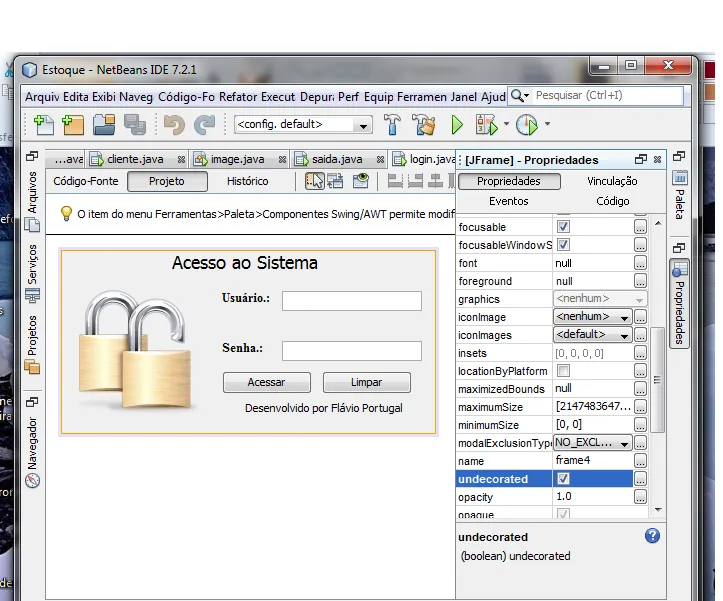Image resolution: width=723 pixels, height=601 pixels.
Task: Open the Arquivo menu
Action: click(x=42, y=97)
